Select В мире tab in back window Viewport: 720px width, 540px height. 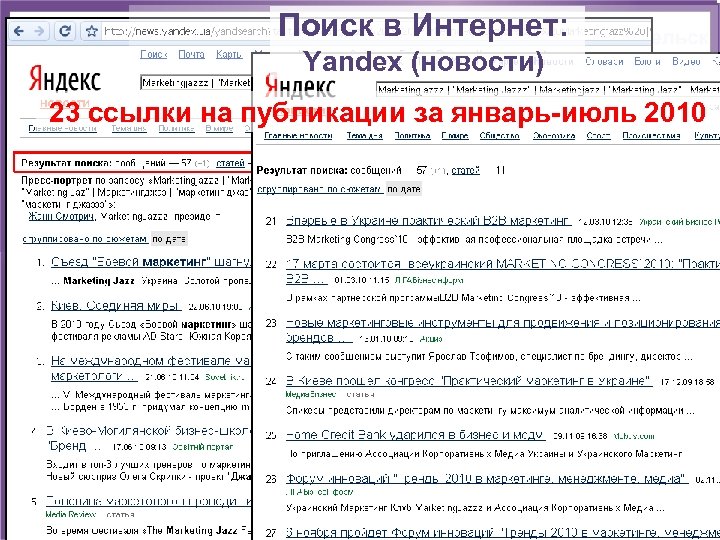219,128
